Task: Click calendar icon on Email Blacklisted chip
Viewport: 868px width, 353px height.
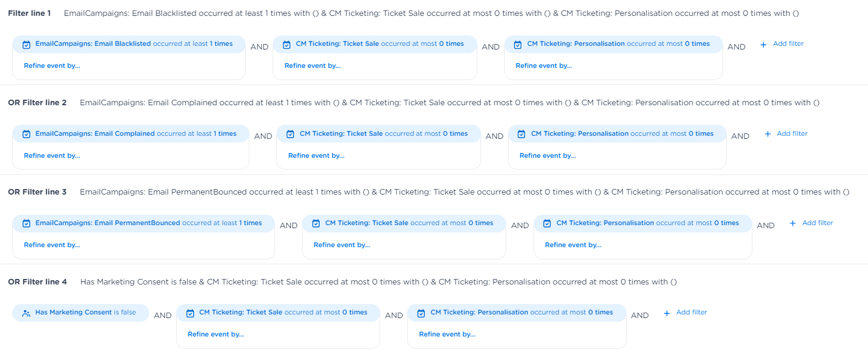Action: tap(26, 45)
